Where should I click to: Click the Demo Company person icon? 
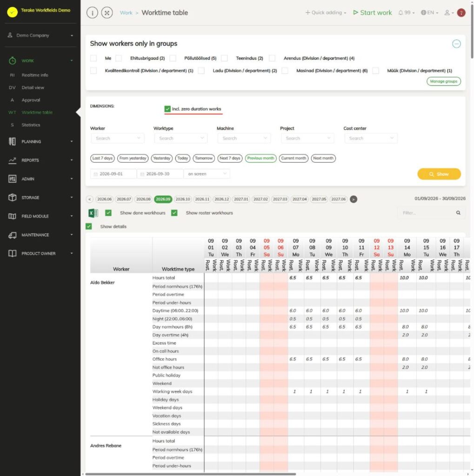pyautogui.click(x=10, y=35)
